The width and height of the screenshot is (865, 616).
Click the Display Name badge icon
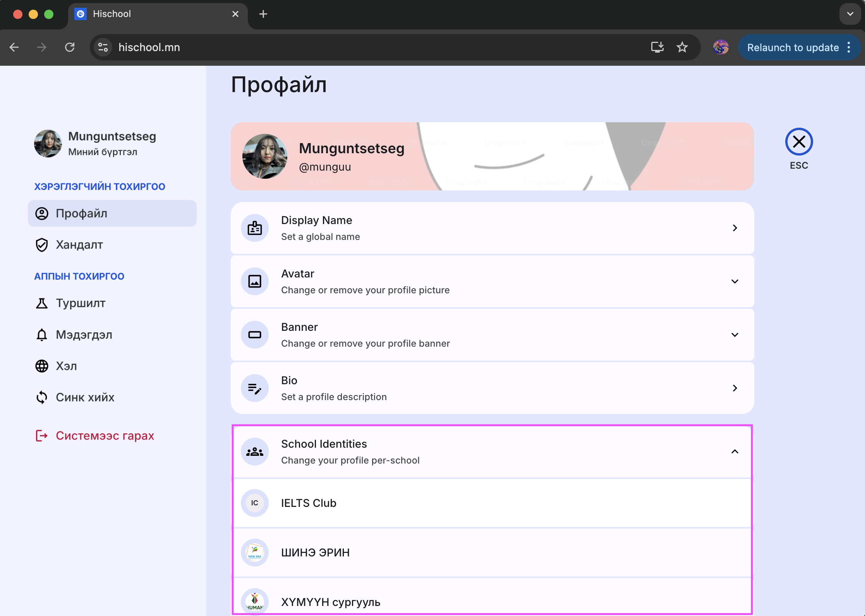click(254, 228)
